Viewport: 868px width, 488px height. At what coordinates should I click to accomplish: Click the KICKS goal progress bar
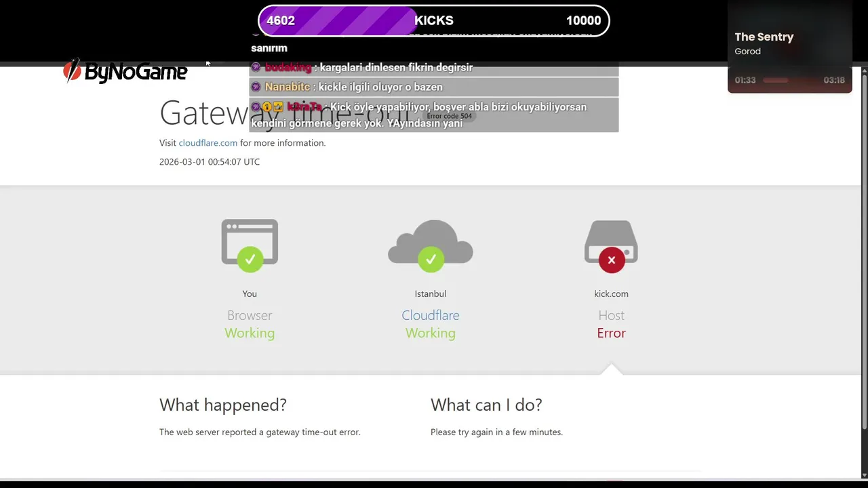pyautogui.click(x=434, y=20)
